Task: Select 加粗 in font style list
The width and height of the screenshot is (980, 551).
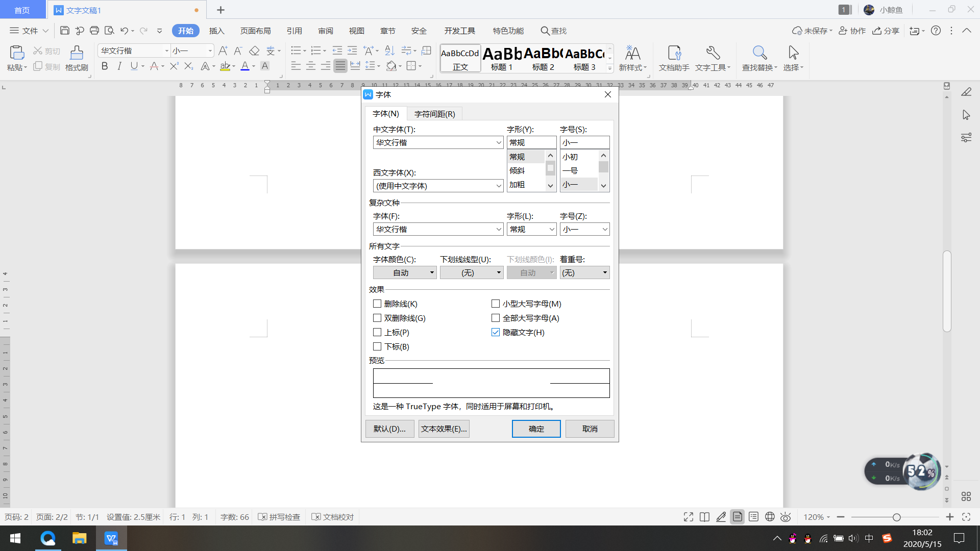Action: [x=518, y=185]
